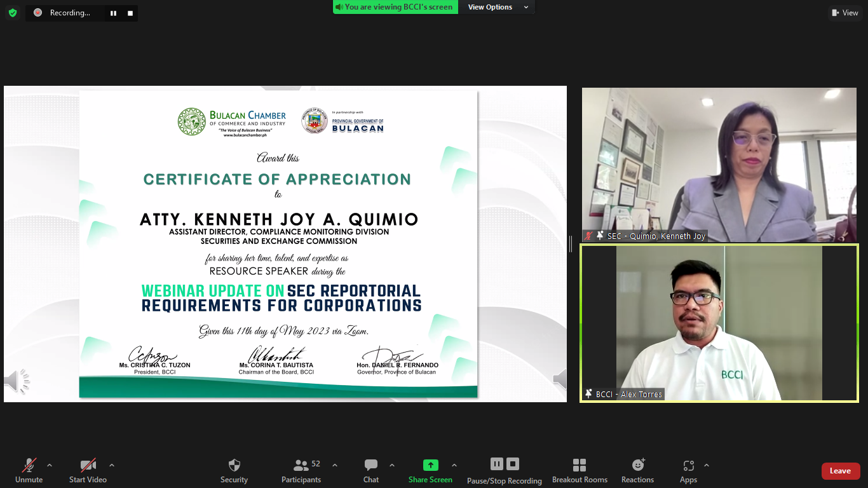868x488 pixels.
Task: Expand audio settings arrow beside Unmute
Action: (50, 465)
